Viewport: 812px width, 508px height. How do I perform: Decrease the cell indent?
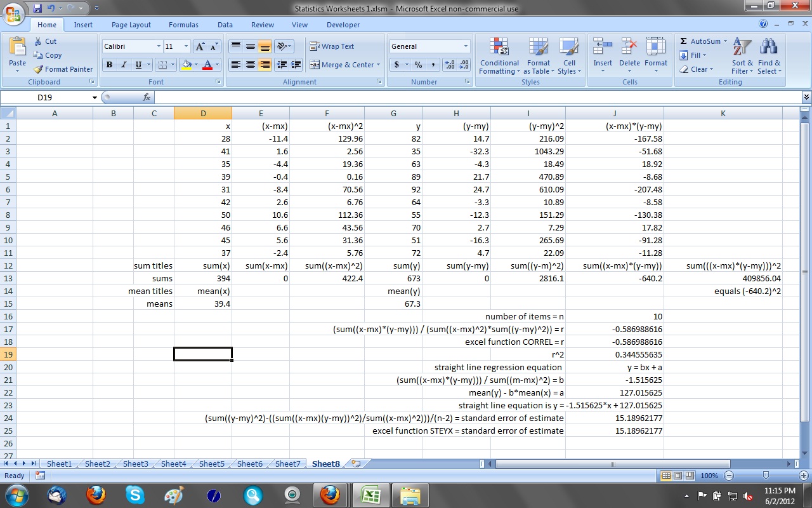coord(282,65)
